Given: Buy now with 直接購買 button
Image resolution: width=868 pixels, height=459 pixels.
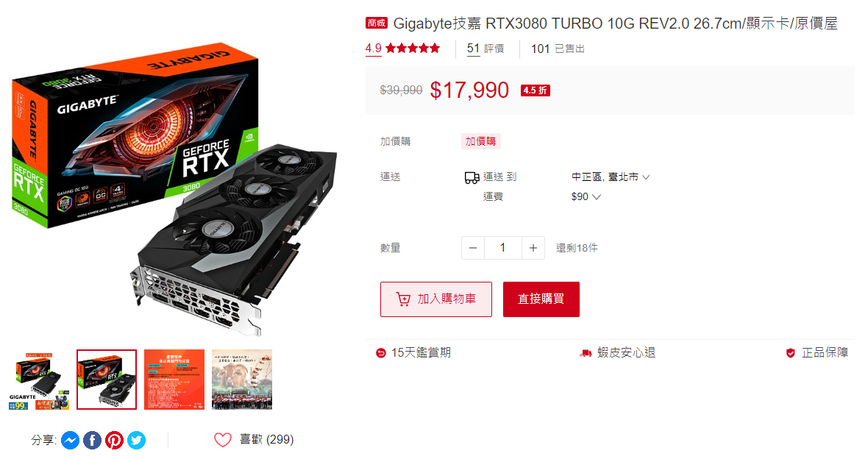Looking at the screenshot, I should click(541, 299).
